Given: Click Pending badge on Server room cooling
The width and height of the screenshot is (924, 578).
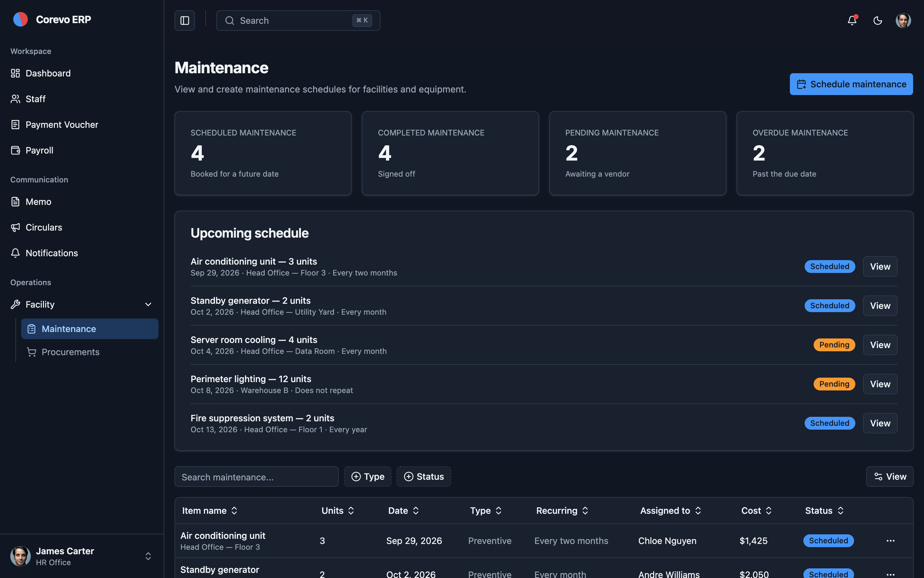Looking at the screenshot, I should (834, 345).
